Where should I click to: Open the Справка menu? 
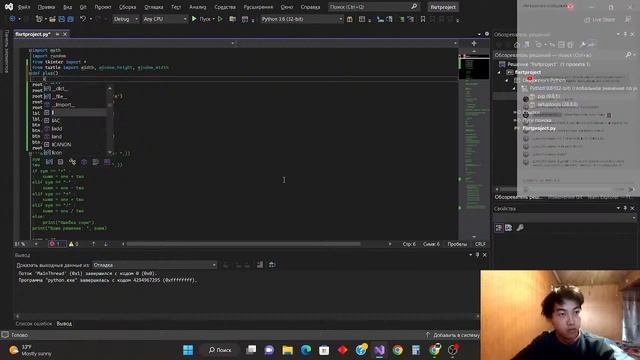click(310, 7)
